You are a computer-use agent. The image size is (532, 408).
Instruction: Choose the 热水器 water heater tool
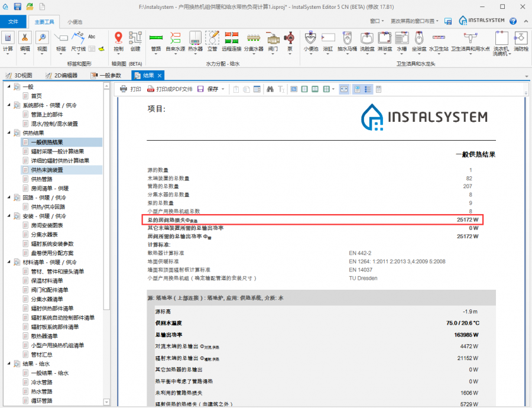195,41
